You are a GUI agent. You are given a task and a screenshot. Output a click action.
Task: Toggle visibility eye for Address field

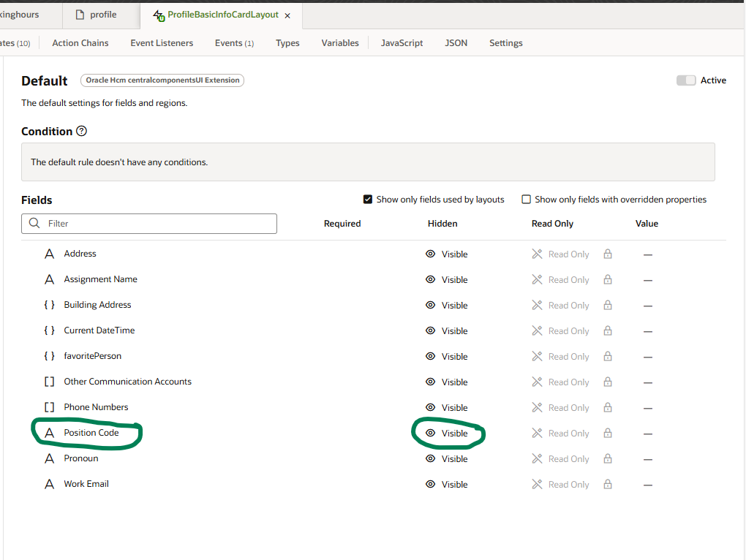tap(430, 254)
